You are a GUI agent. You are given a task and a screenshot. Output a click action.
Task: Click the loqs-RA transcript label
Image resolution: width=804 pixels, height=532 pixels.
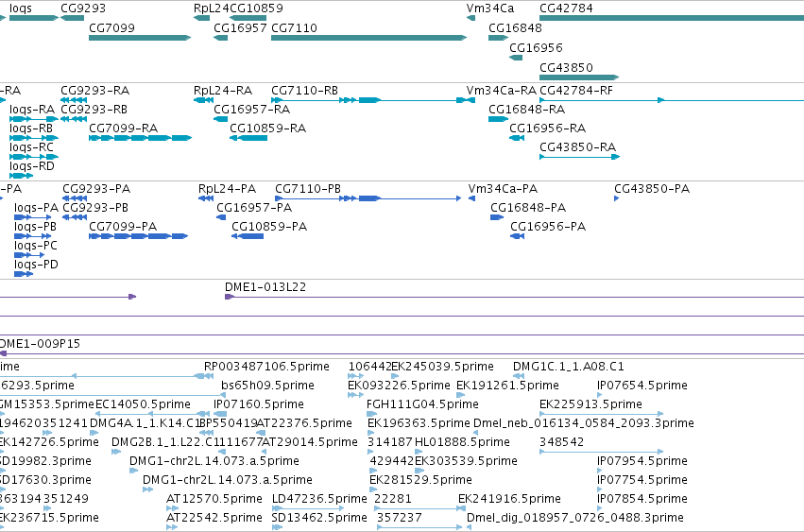pos(32,110)
